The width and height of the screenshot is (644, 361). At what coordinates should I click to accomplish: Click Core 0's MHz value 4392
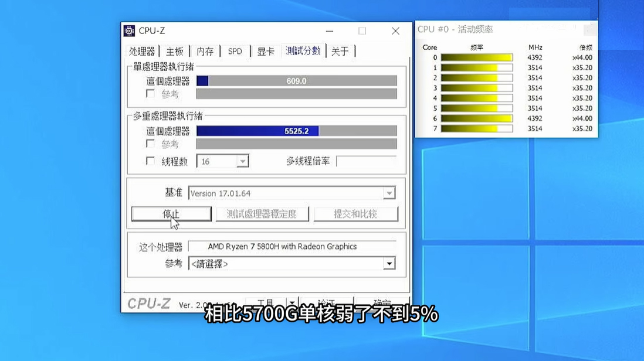point(535,57)
